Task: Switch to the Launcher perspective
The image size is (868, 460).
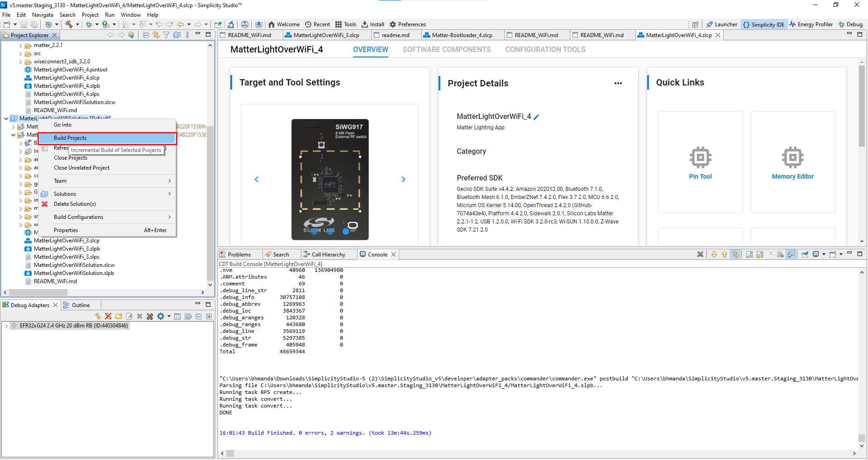Action: tap(722, 24)
